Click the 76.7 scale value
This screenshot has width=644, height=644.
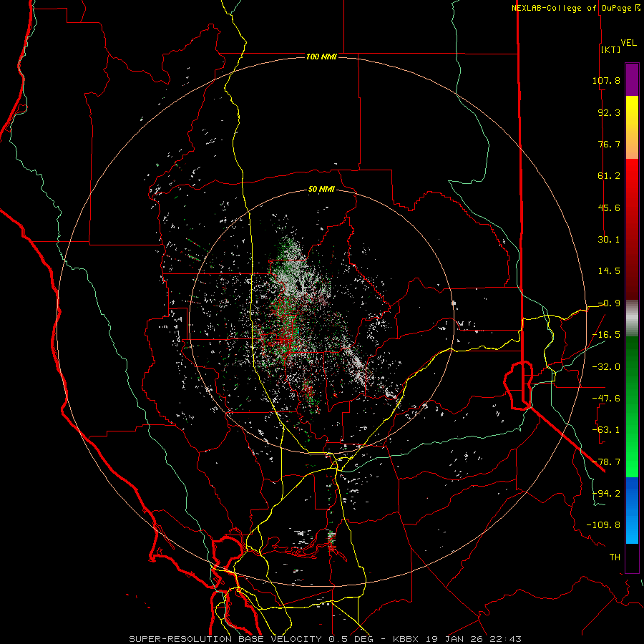tap(609, 144)
